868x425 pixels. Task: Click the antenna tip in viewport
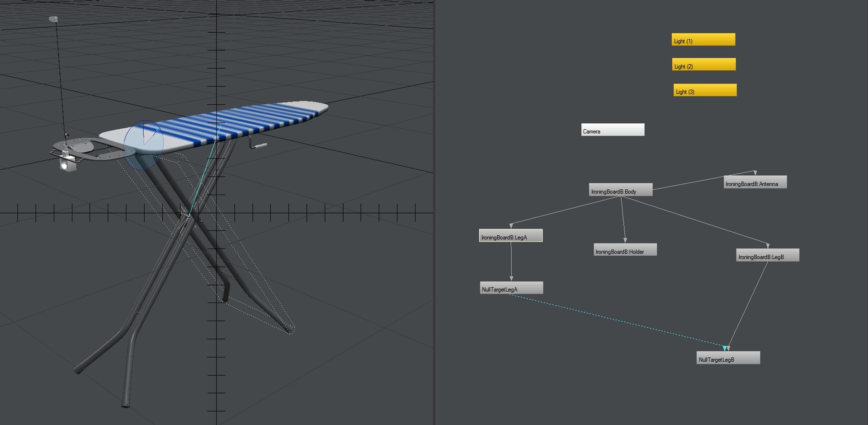[53, 19]
